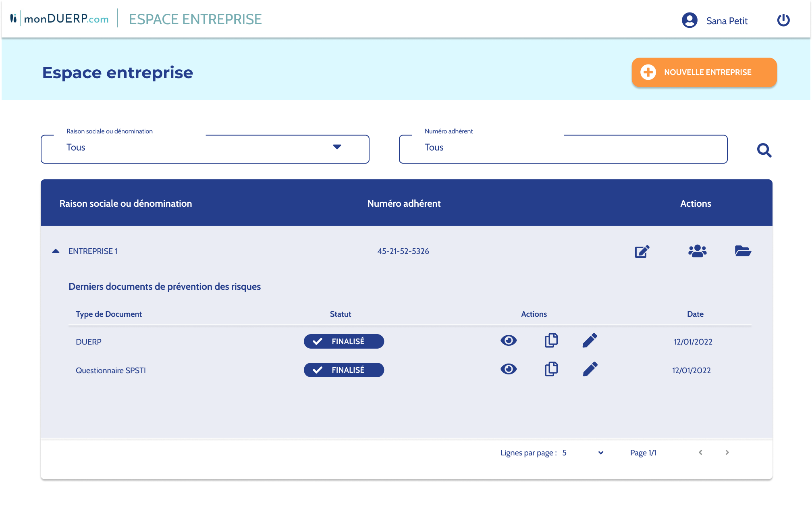
Task: Click the Derniers documents de prévention heading
Action: pos(165,287)
